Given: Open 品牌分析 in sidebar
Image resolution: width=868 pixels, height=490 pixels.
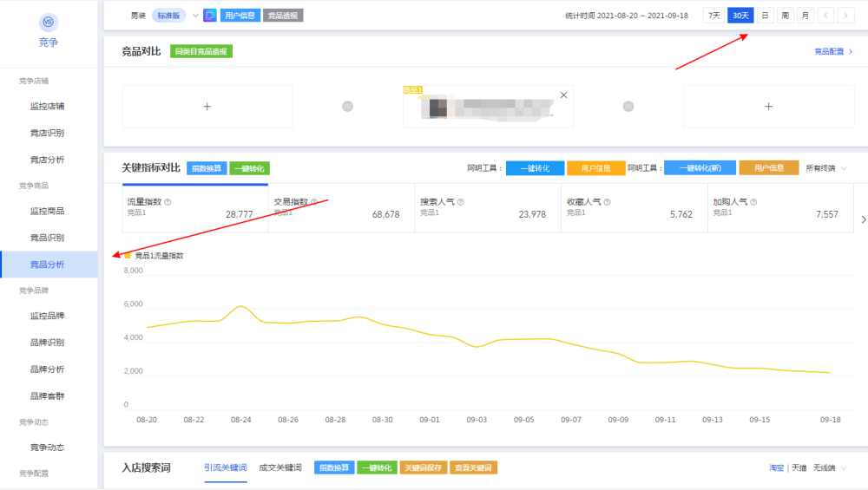Looking at the screenshot, I should coord(48,369).
